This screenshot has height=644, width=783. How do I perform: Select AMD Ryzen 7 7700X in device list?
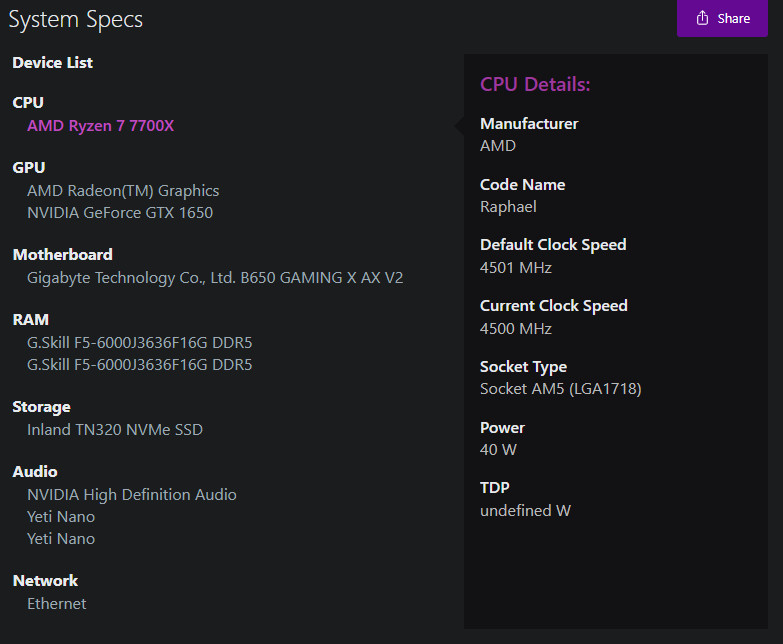coord(100,126)
